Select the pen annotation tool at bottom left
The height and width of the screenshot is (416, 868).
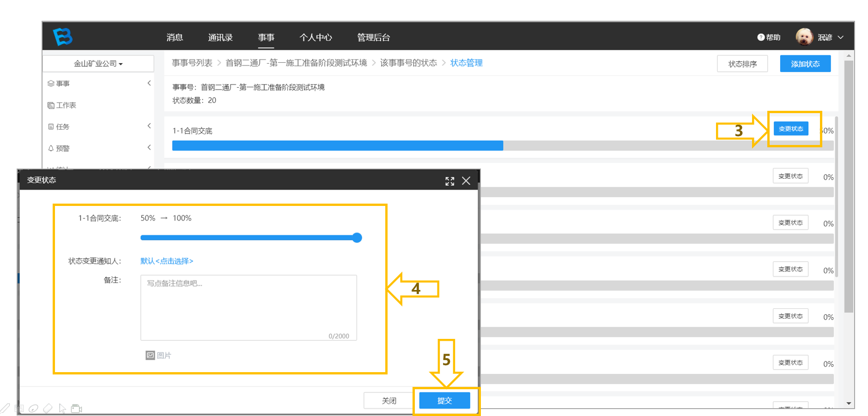click(5, 409)
